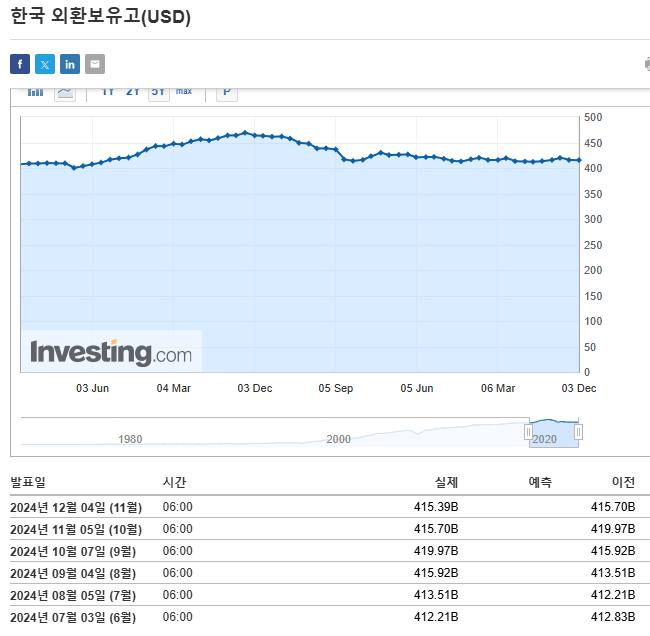Open the 2024년 10월 07일 (9월) release row
This screenshot has height=636, width=650.
(x=73, y=551)
